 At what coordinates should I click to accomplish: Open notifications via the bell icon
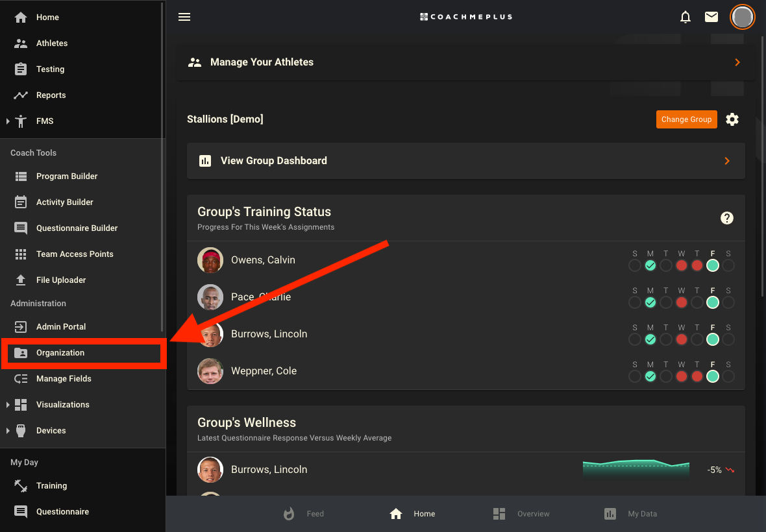coord(685,17)
